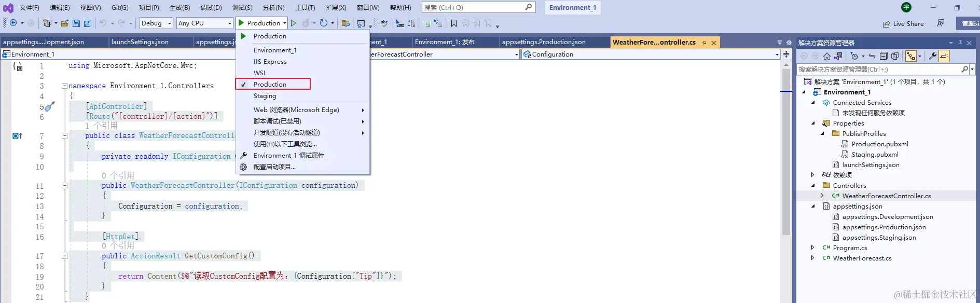Click the Find in Files folder icon
The height and width of the screenshot is (303, 980).
(346, 23)
